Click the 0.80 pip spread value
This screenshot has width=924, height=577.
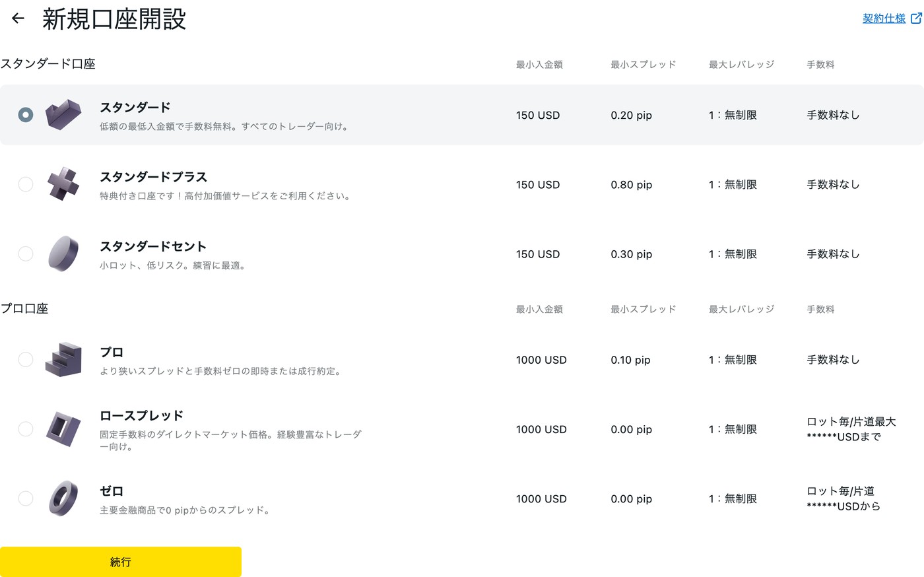(631, 185)
